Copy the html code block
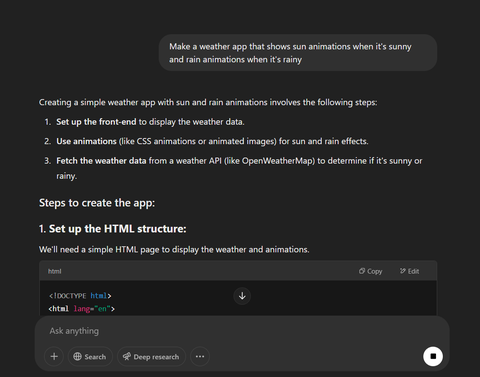 pos(370,271)
